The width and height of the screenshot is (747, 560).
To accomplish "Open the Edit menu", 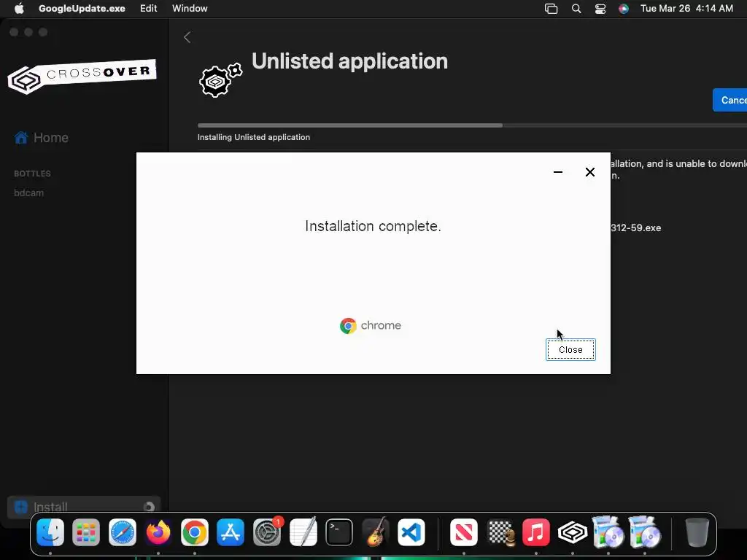I will click(149, 9).
